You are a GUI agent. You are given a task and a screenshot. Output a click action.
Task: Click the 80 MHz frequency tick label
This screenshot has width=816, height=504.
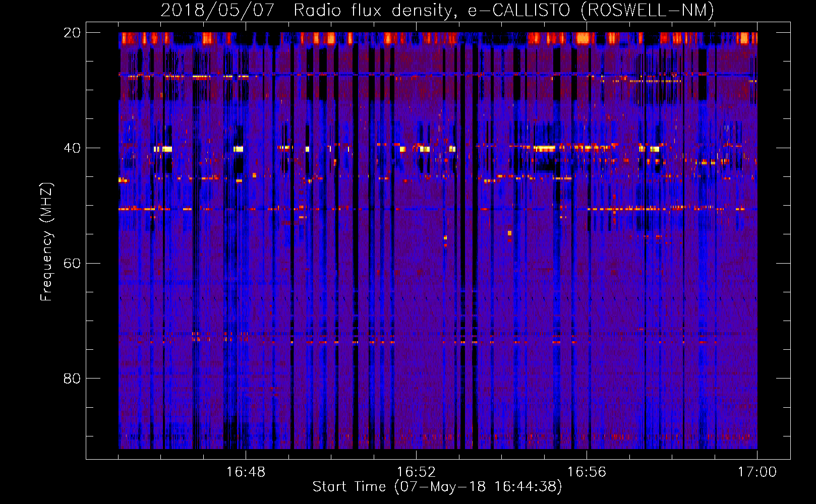pyautogui.click(x=72, y=379)
